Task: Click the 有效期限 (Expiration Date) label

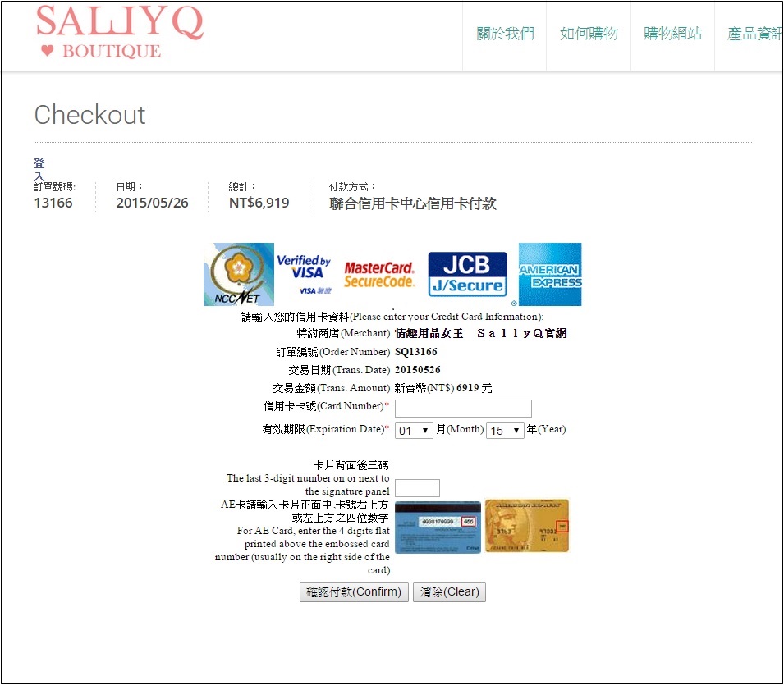Action: click(x=325, y=429)
